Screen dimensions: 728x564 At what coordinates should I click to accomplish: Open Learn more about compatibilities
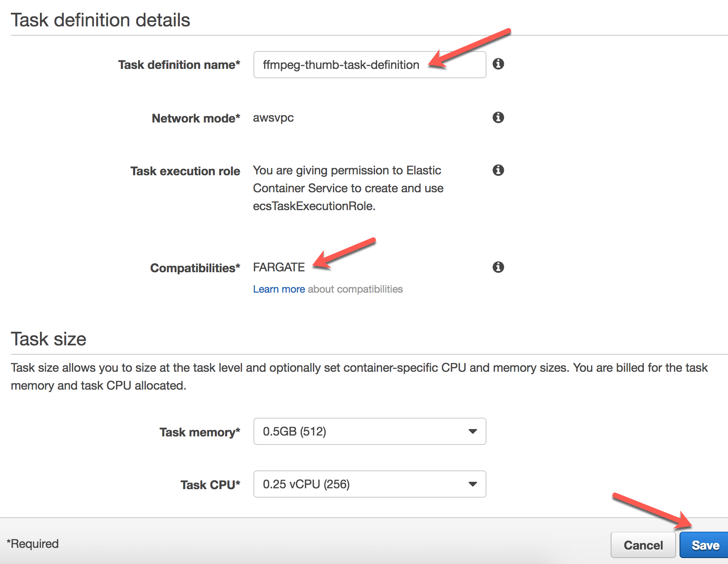279,289
